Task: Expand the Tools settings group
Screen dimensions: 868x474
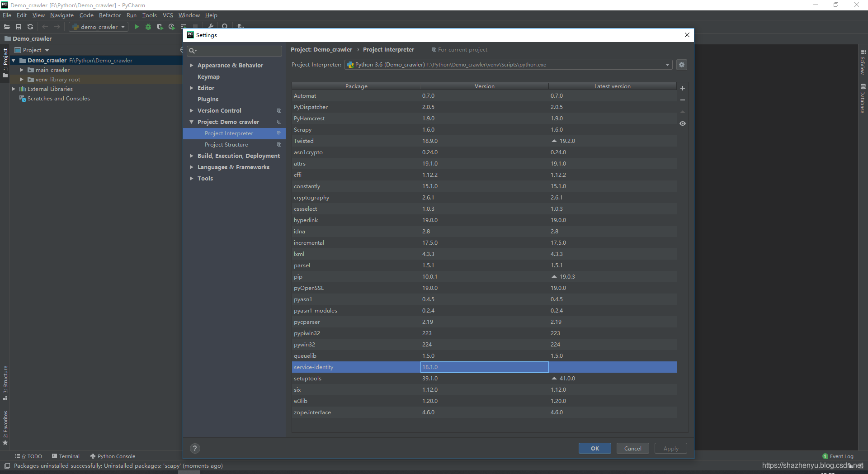Action: tap(191, 179)
